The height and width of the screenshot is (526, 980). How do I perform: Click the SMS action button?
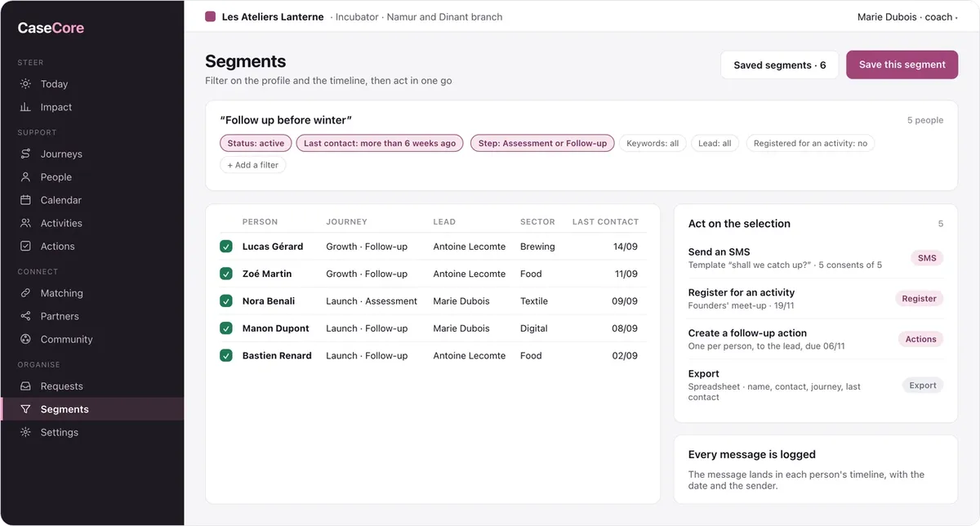point(927,258)
